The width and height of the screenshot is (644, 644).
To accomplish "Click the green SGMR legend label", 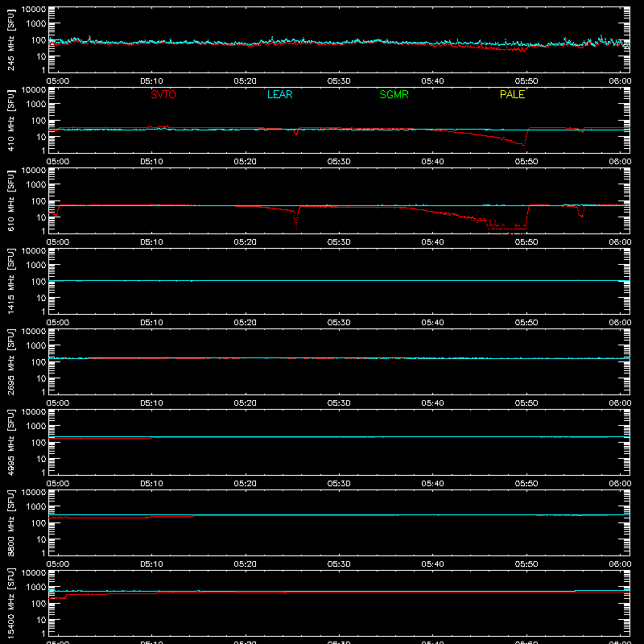I will coord(394,94).
